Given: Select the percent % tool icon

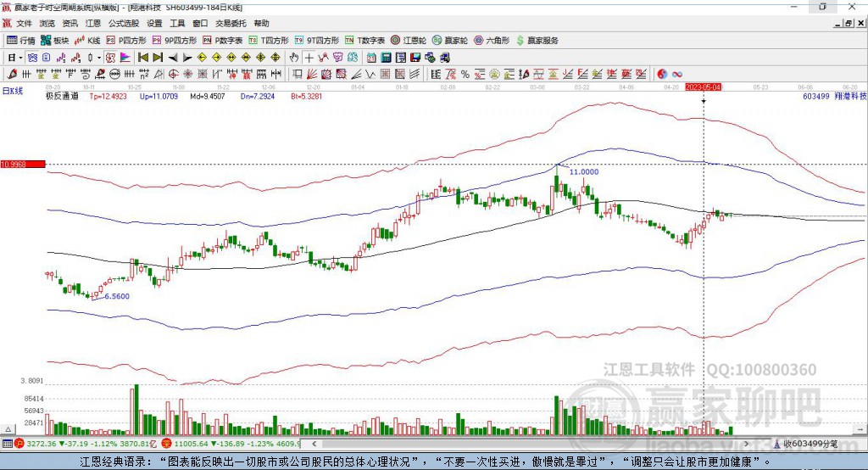Looking at the screenshot, I should coord(465,75).
